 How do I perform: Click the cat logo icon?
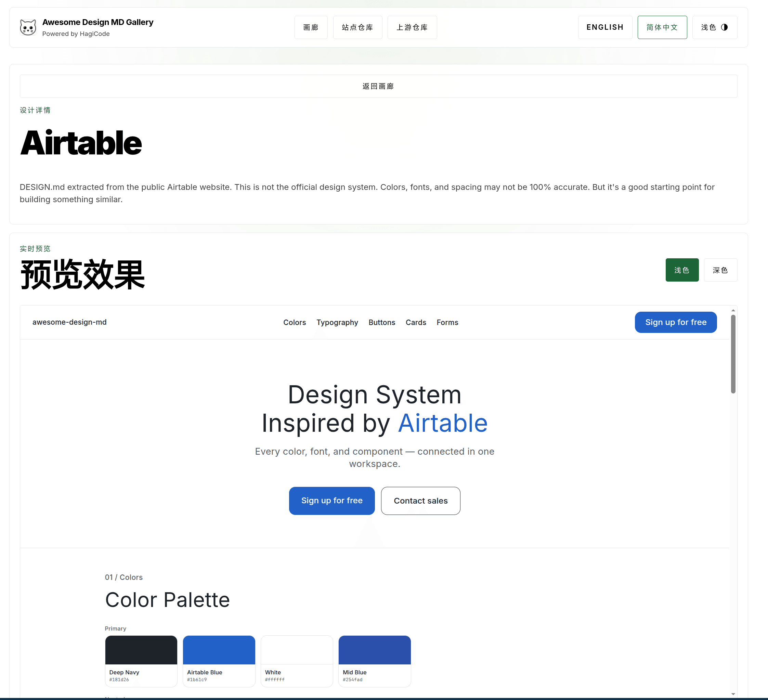point(27,27)
